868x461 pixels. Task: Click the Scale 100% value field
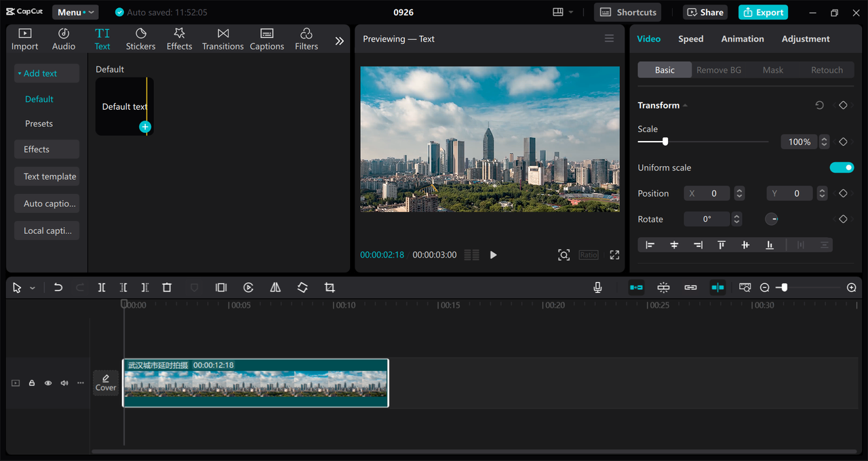[x=800, y=142]
